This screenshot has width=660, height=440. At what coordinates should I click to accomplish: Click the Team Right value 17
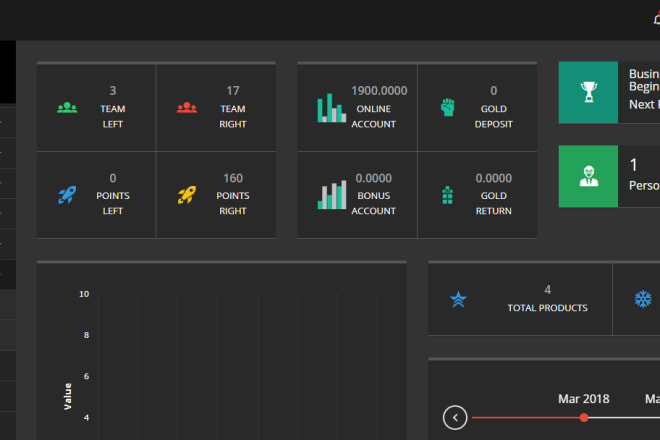233,91
